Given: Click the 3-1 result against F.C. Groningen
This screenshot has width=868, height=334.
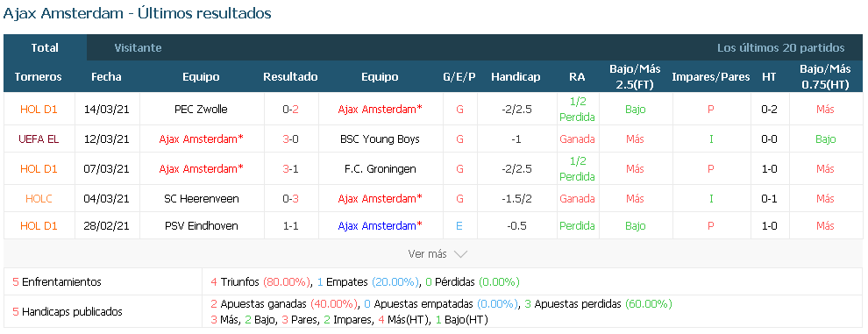Looking at the screenshot, I should [290, 168].
